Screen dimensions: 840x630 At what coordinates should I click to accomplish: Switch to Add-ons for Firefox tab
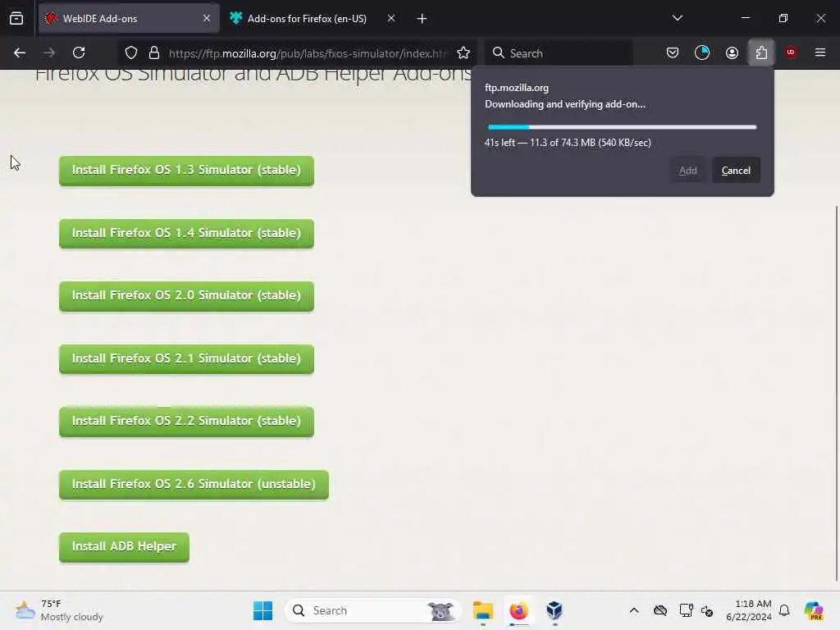point(314,19)
